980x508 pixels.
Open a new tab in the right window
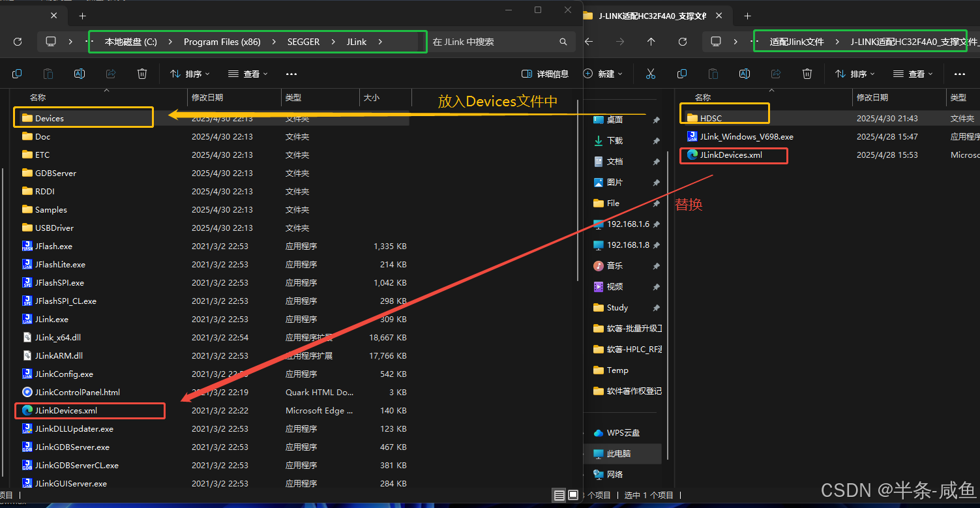pyautogui.click(x=747, y=16)
